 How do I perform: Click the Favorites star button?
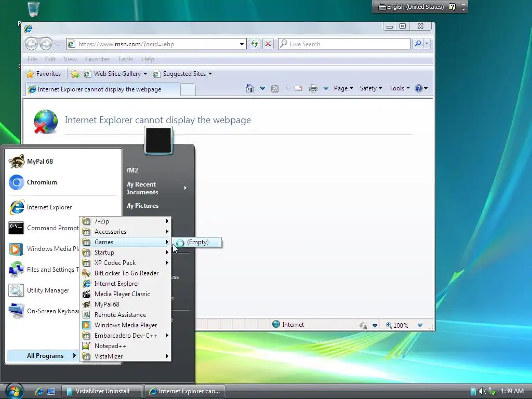44,74
